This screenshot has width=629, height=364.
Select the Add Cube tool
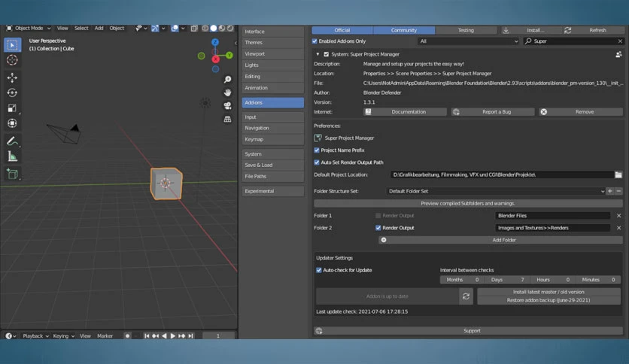pos(12,174)
